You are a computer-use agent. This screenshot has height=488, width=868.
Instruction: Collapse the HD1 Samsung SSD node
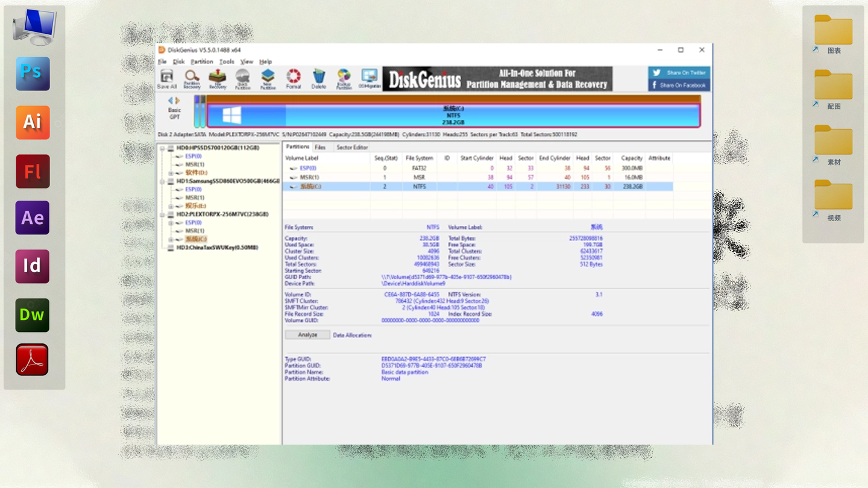[163, 181]
